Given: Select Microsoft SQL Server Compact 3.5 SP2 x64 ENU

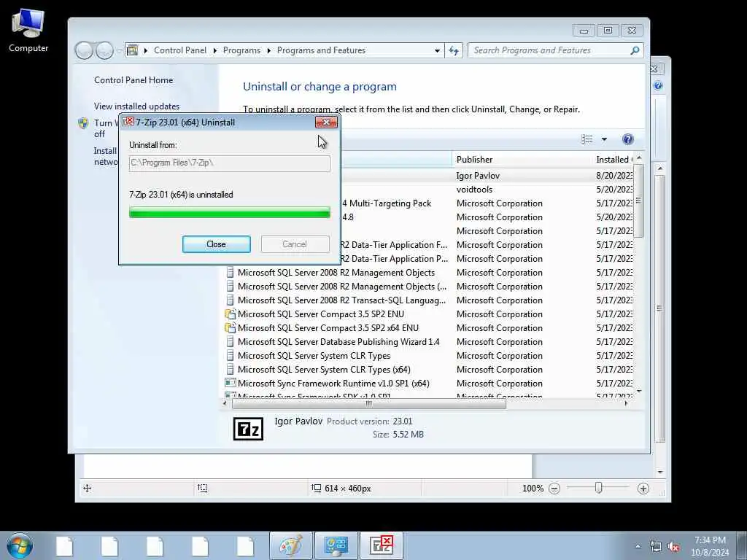Looking at the screenshot, I should click(x=328, y=328).
